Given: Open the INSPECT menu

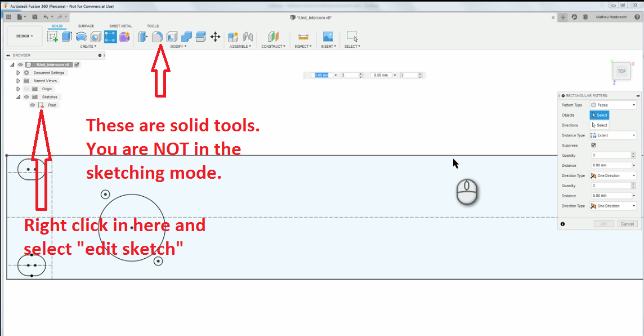Looking at the screenshot, I should [x=303, y=46].
